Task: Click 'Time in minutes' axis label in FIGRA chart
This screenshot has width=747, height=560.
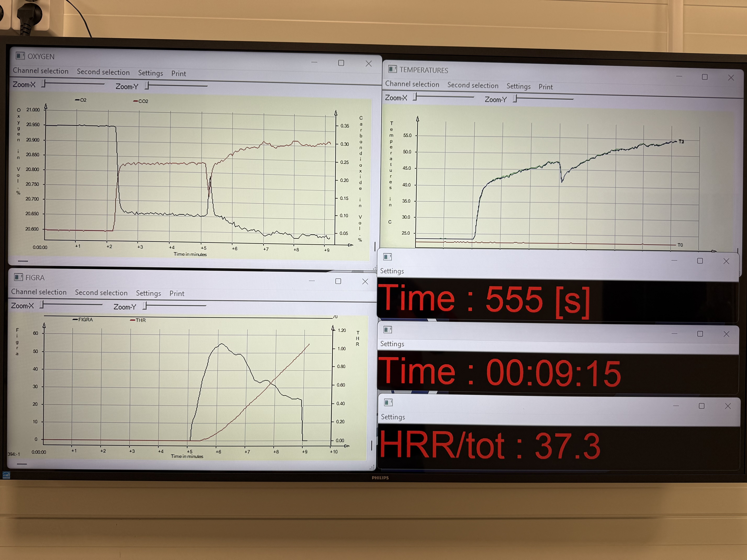Action: tap(187, 456)
